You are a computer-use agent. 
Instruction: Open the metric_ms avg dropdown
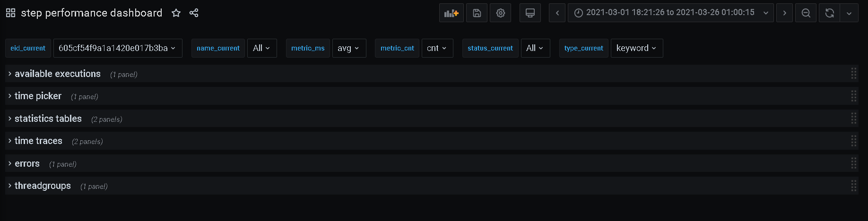[349, 48]
